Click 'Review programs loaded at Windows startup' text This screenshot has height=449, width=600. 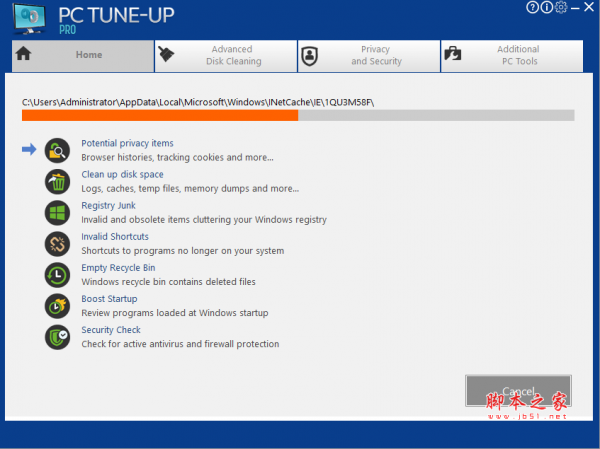pyautogui.click(x=174, y=313)
